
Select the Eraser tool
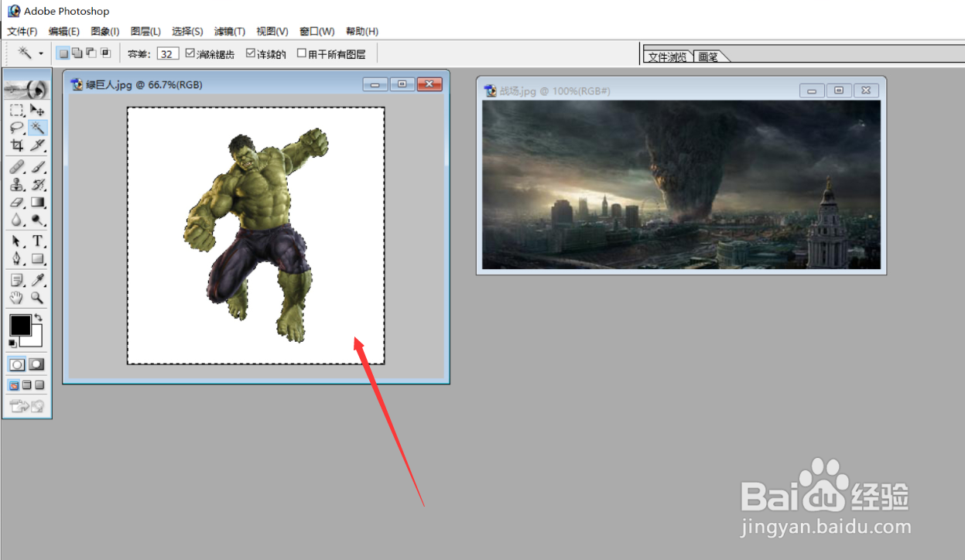tap(17, 202)
